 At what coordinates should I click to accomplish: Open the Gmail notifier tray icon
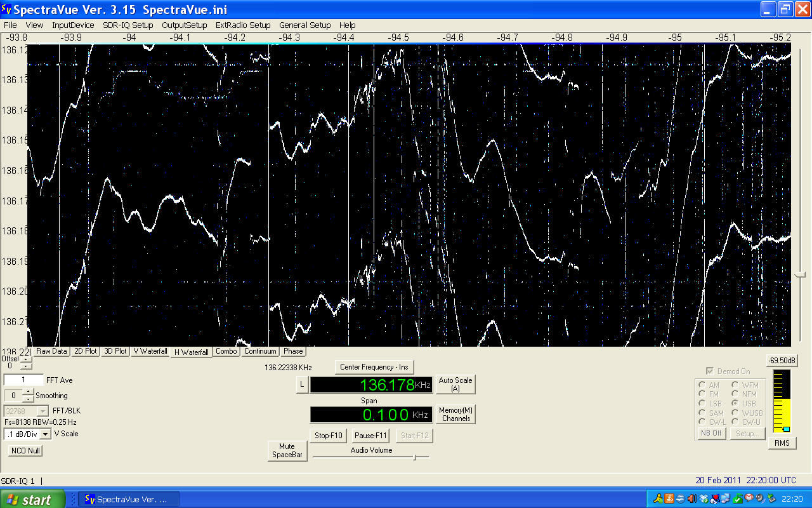(749, 499)
